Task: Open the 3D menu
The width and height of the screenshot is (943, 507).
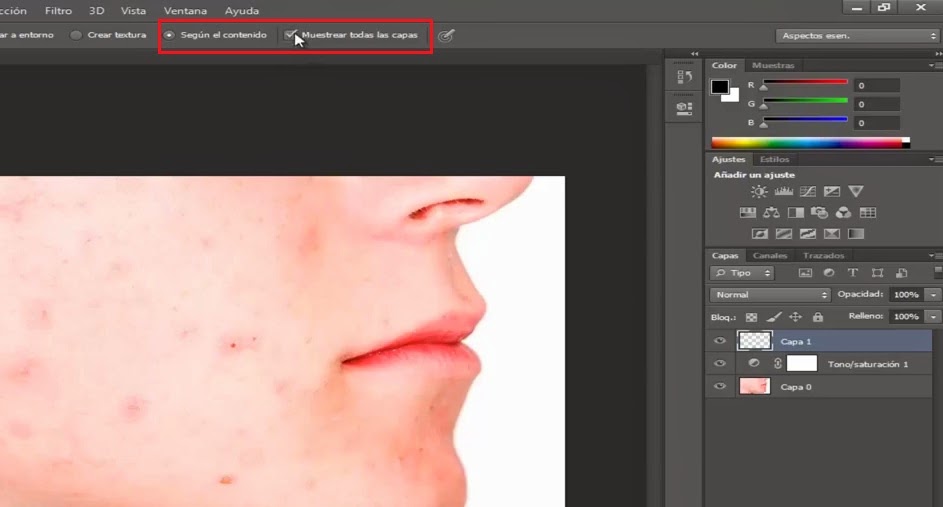Action: pyautogui.click(x=96, y=11)
